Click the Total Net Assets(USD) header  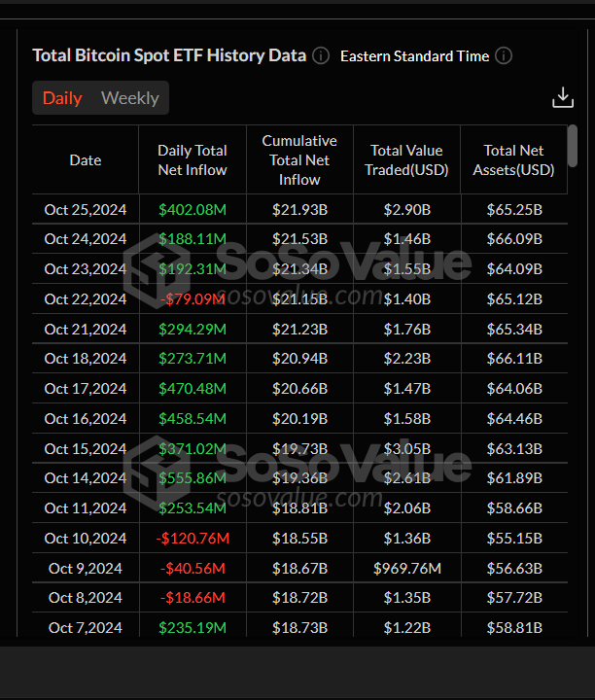[513, 160]
